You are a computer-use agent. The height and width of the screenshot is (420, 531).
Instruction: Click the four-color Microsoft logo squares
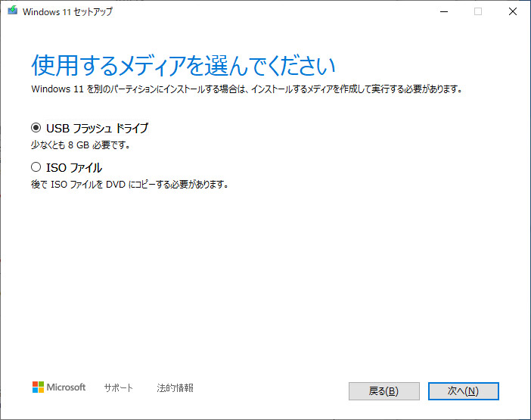(38, 387)
